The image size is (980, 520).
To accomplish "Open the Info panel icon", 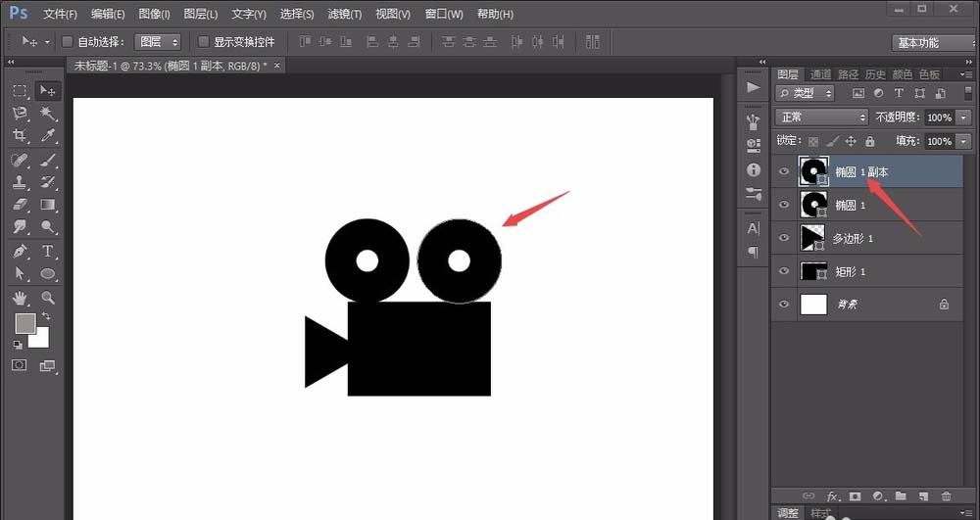I will (754, 169).
